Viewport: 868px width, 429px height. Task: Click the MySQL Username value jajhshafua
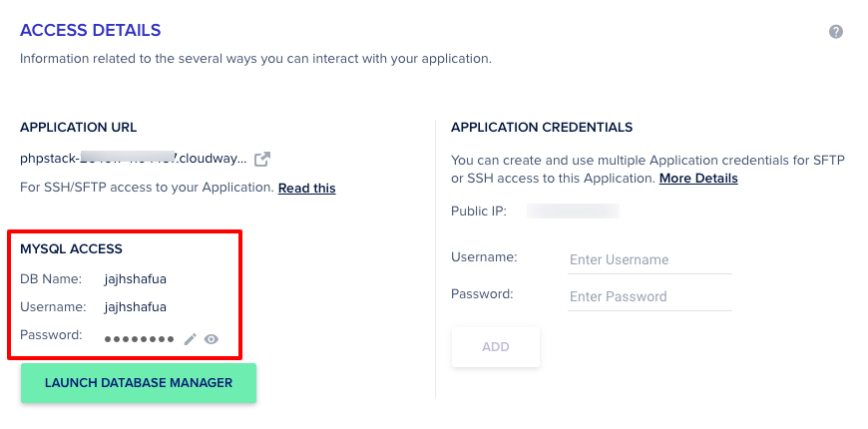[x=136, y=306]
